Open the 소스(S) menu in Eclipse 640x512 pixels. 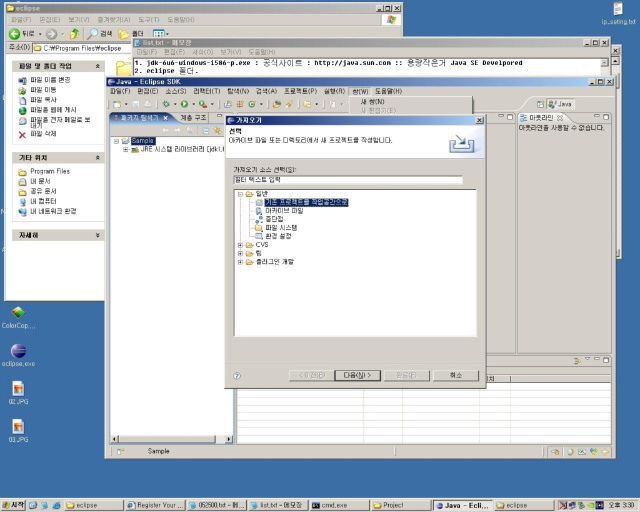(x=176, y=91)
